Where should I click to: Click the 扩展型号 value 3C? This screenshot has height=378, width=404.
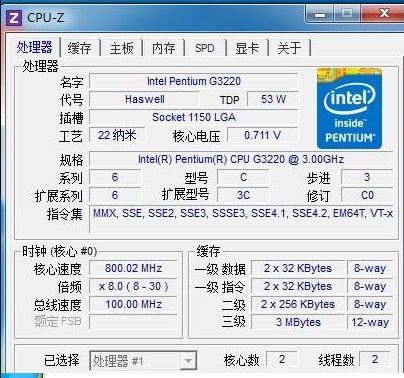243,195
